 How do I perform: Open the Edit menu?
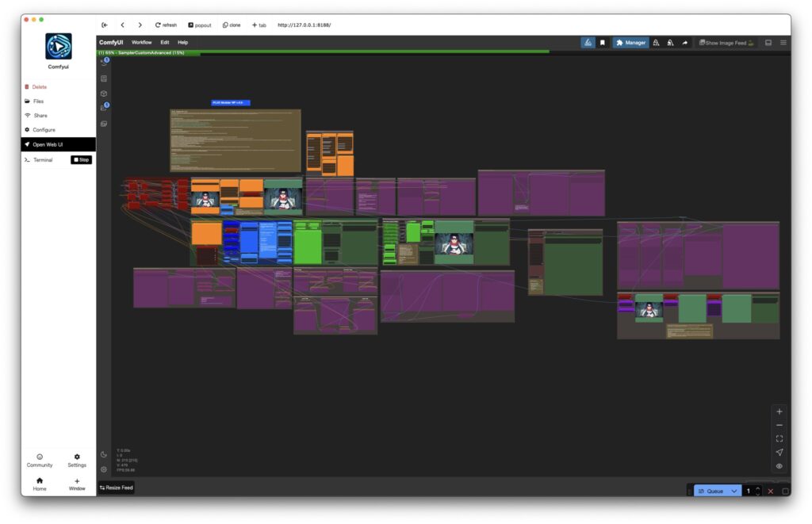(164, 42)
